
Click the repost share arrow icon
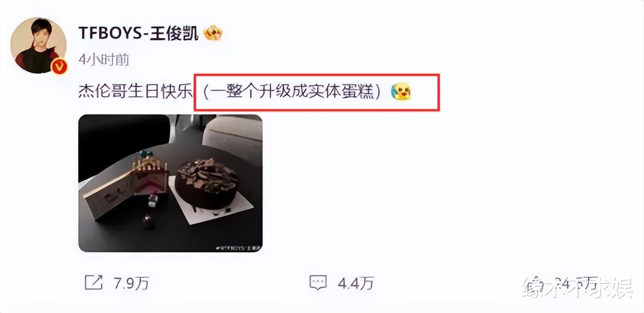[x=94, y=282]
